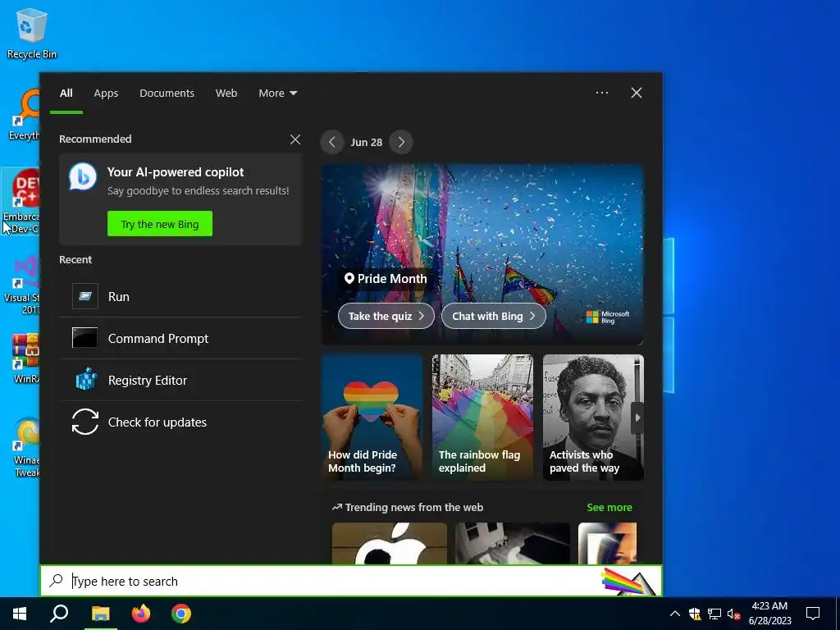840x630 pixels.
Task: Click the Microsoft Bing logo on image
Action: (608, 317)
